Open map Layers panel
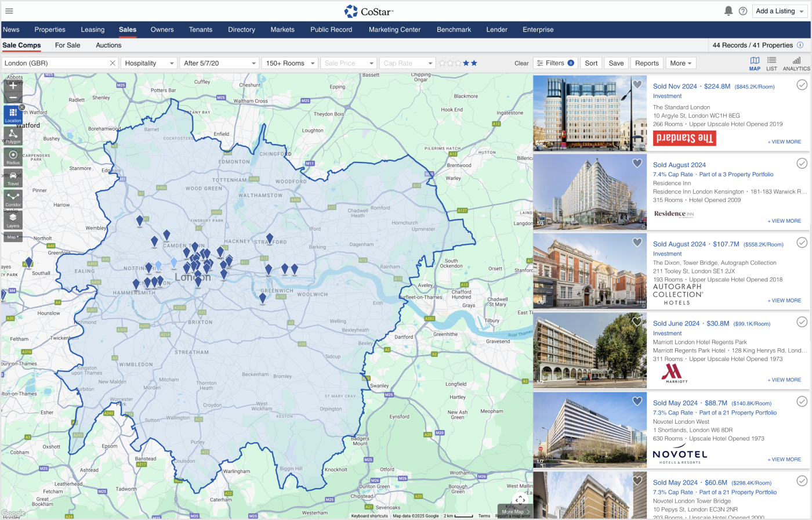This screenshot has height=520, width=812. tap(13, 219)
